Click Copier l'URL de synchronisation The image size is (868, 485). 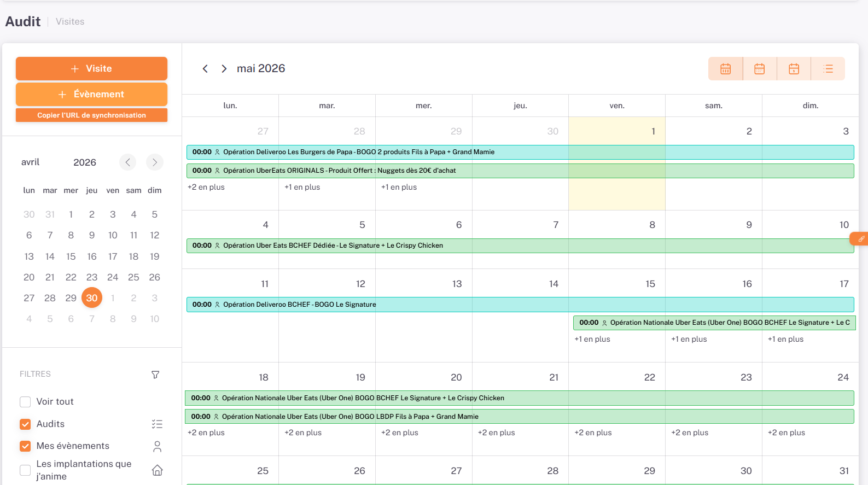(x=91, y=115)
